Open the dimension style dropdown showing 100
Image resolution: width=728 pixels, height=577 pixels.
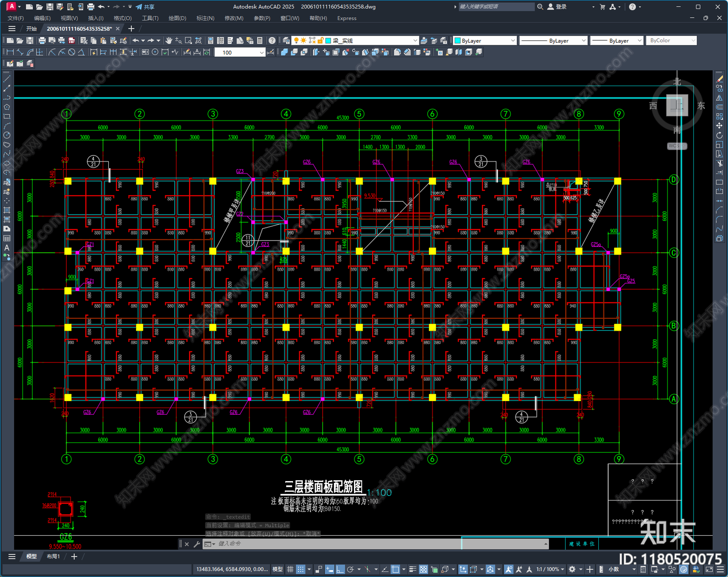click(x=240, y=52)
